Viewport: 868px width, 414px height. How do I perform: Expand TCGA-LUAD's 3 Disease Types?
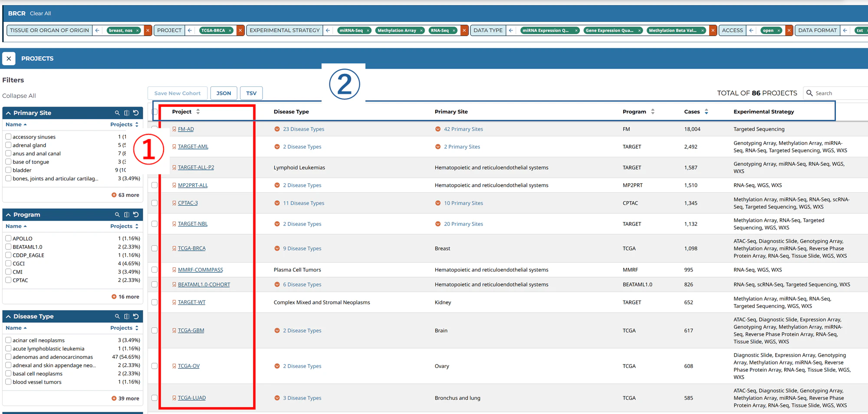tap(298, 398)
